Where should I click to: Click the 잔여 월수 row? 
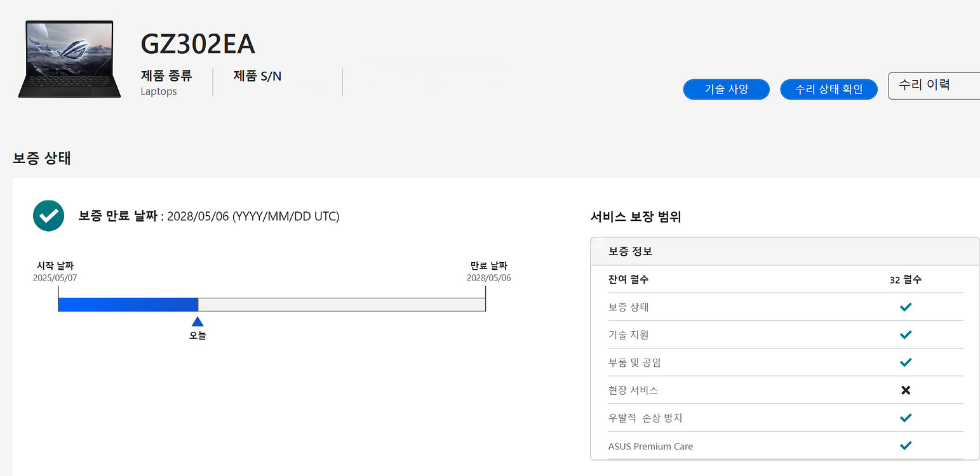tap(784, 279)
